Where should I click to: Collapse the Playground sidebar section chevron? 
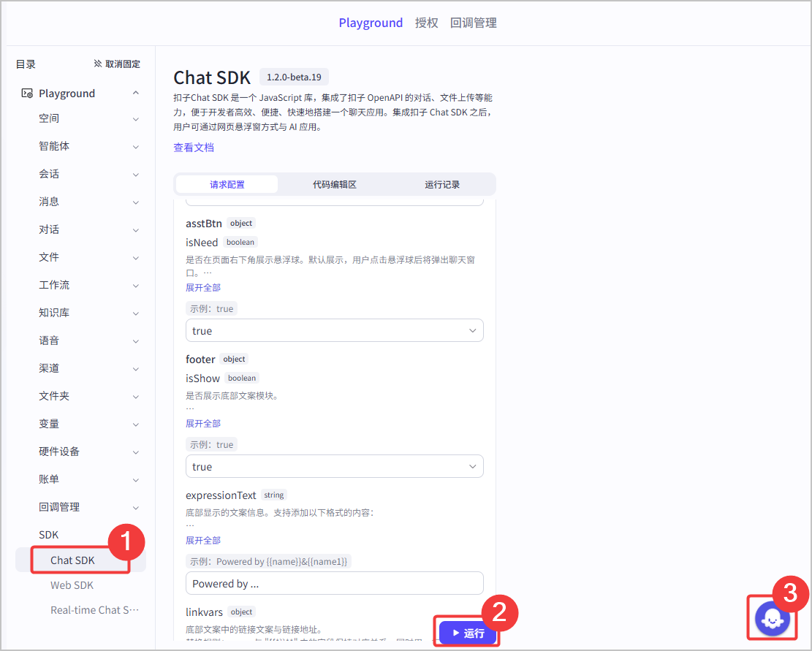(136, 93)
